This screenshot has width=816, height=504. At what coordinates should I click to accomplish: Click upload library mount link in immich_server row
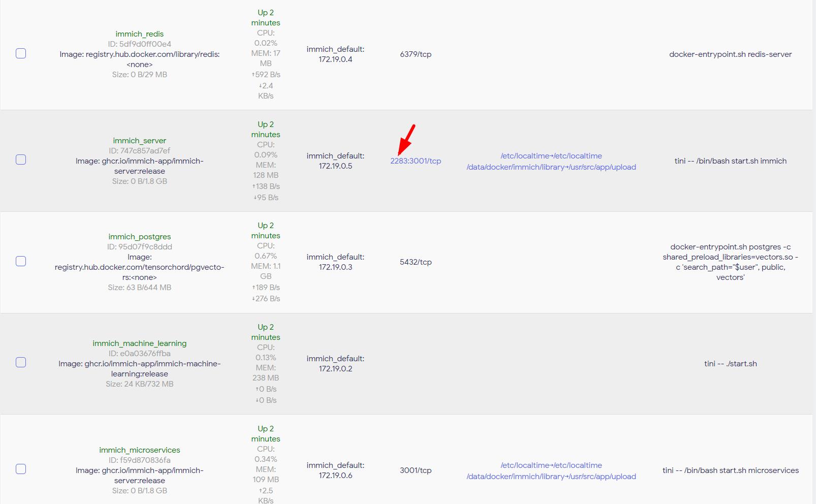click(x=551, y=167)
